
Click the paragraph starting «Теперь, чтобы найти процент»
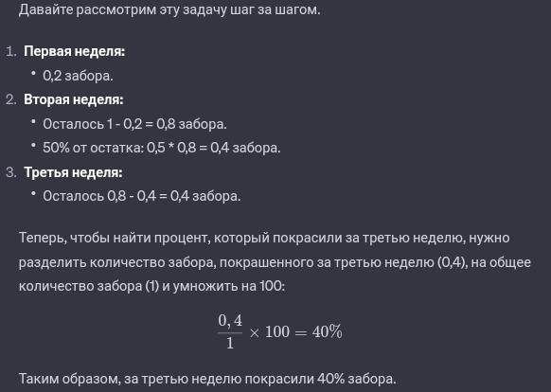pos(275,262)
